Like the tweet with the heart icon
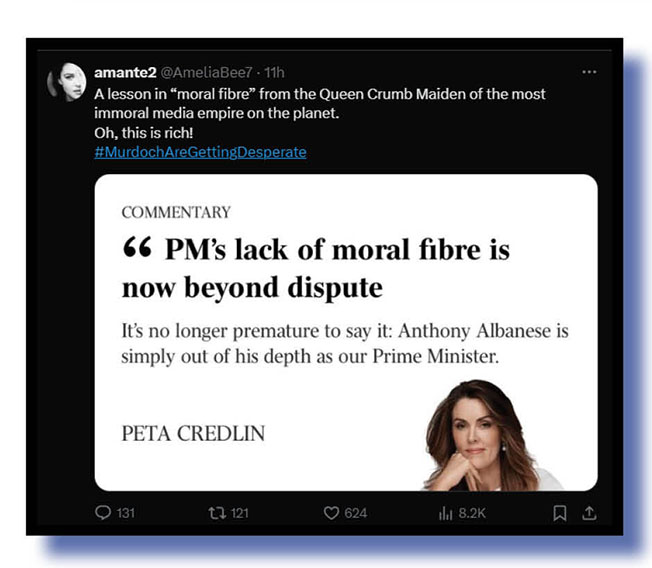 tap(331, 513)
